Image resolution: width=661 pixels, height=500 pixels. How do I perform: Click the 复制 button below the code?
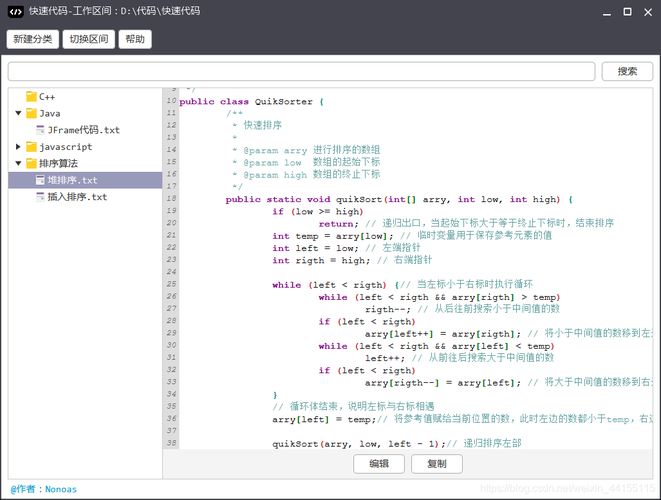tap(437, 464)
